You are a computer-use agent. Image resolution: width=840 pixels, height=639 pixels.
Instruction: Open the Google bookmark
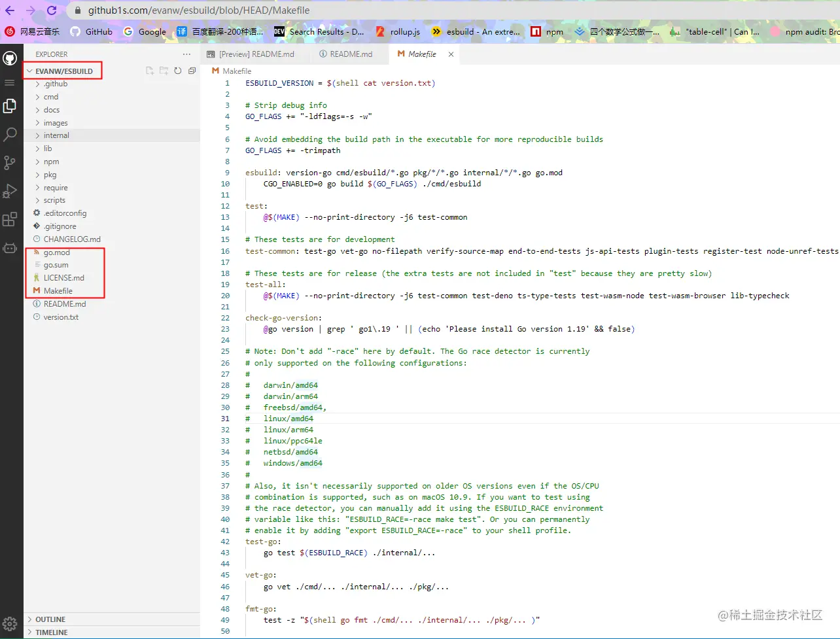pos(145,31)
